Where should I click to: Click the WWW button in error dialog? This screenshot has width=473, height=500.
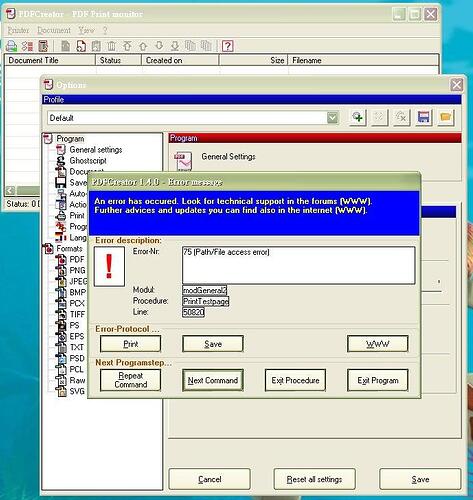[378, 344]
